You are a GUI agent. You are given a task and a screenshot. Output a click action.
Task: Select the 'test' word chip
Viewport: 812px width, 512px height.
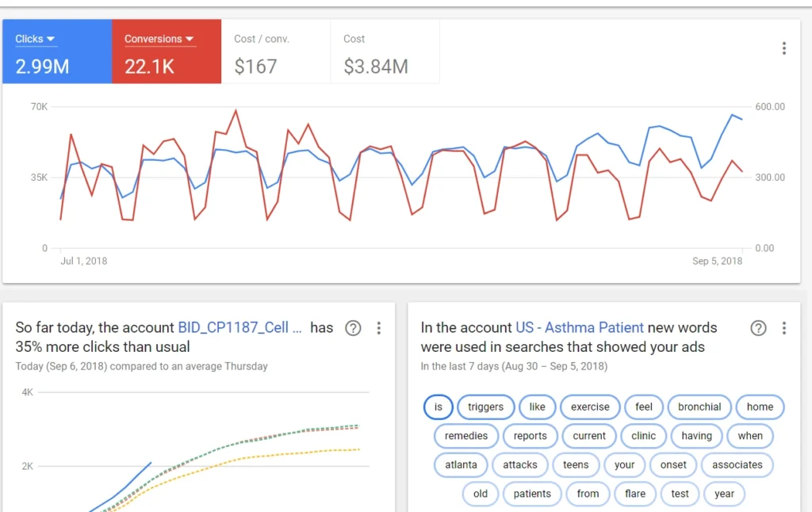tap(680, 494)
